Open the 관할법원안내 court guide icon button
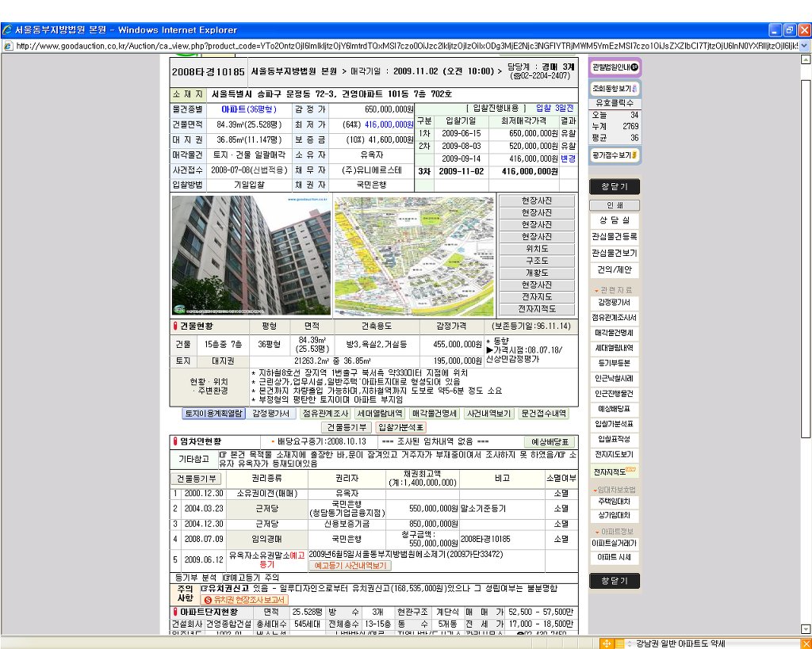Image resolution: width=812 pixels, height=649 pixels. pyautogui.click(x=615, y=68)
